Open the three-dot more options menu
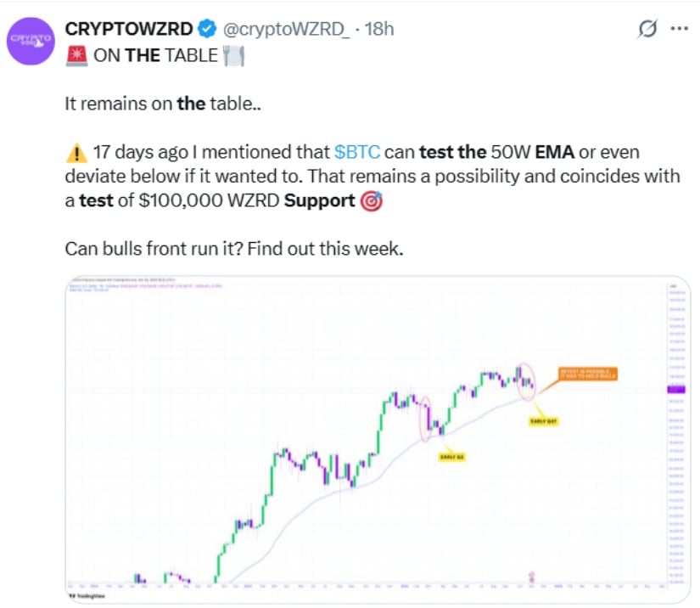Screen dimensions: 700x608 pyautogui.click(x=679, y=28)
